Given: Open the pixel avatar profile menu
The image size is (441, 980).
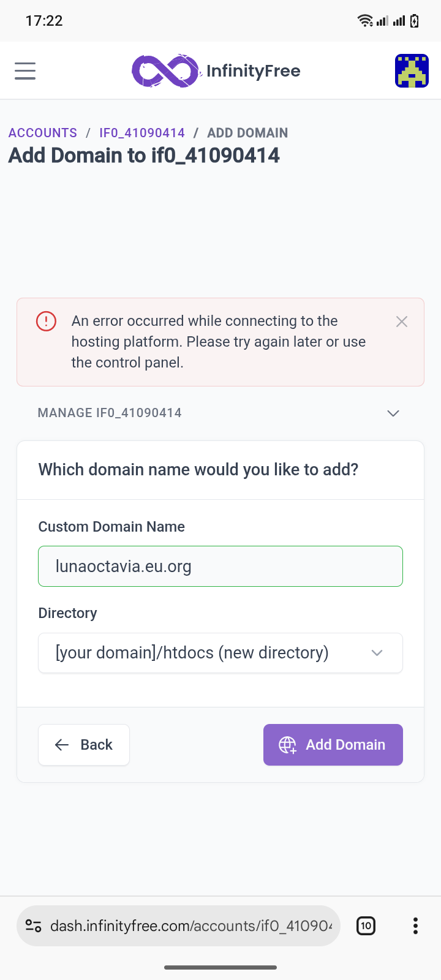Looking at the screenshot, I should pyautogui.click(x=412, y=70).
